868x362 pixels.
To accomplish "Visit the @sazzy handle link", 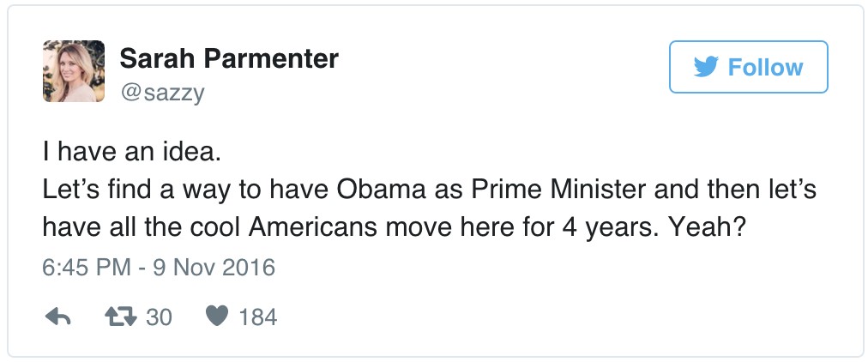I will 162,91.
